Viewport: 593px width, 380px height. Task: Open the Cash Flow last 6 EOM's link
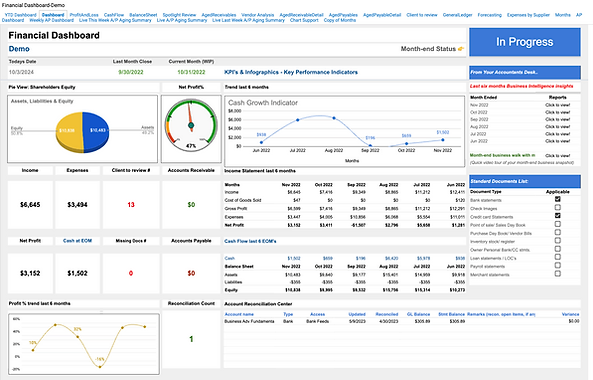pos(250,241)
